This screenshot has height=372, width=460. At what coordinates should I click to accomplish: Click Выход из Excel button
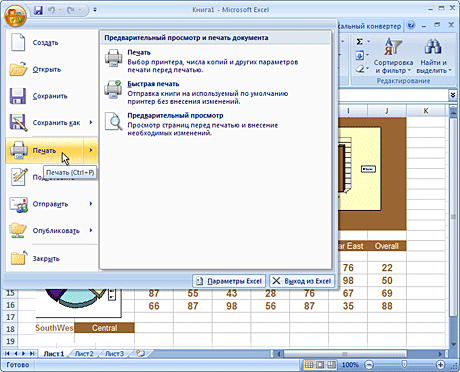point(302,281)
